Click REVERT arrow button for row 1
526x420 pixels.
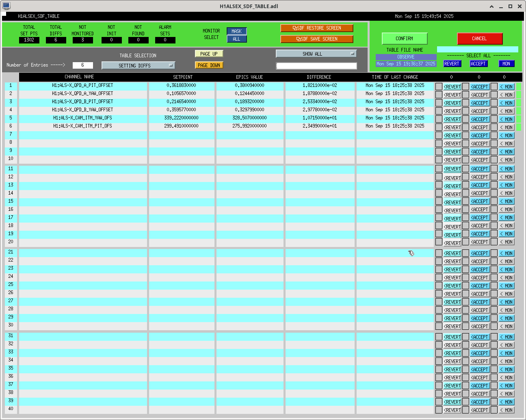coord(452,87)
